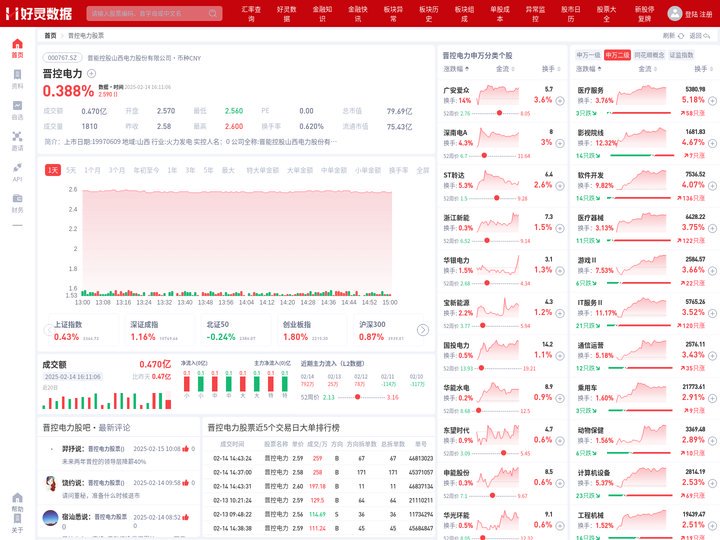Click the search magnifier icon in the header
Screen dimensions: 720x540
coord(213,13)
